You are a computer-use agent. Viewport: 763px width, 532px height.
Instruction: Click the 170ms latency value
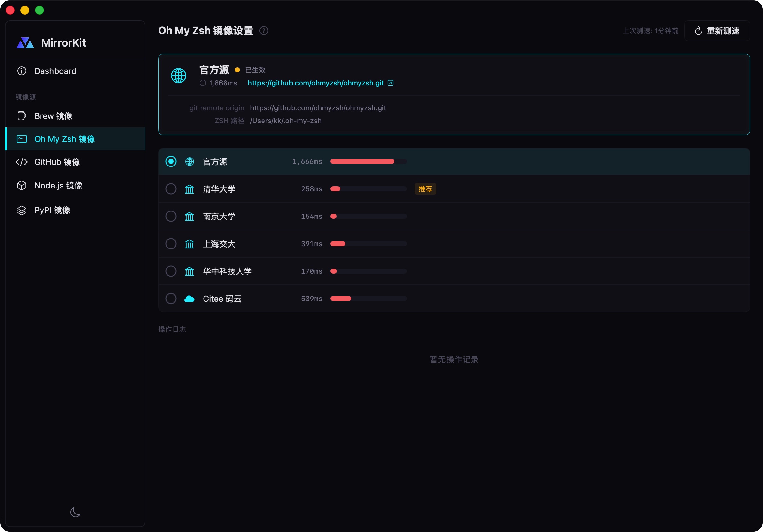click(312, 271)
